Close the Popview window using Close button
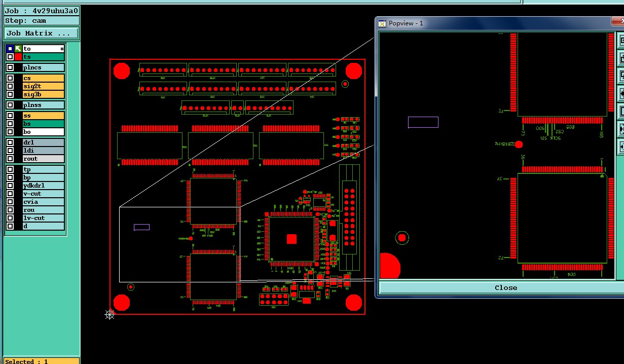 pyautogui.click(x=505, y=287)
